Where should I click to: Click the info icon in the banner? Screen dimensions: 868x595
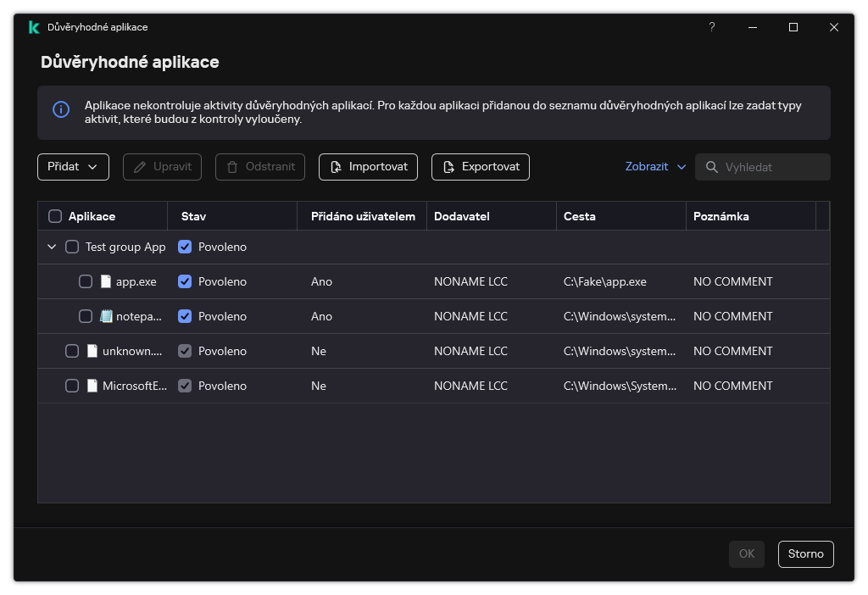pos(61,109)
